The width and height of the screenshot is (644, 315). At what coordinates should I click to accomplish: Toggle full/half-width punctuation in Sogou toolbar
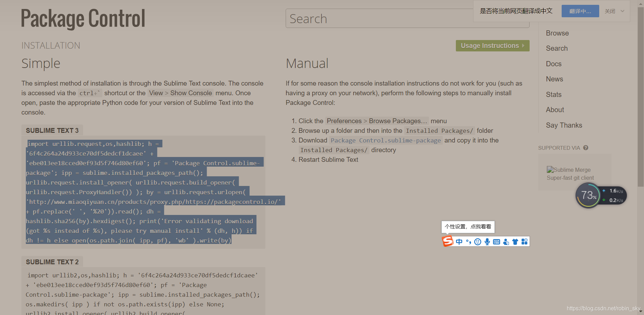[468, 242]
